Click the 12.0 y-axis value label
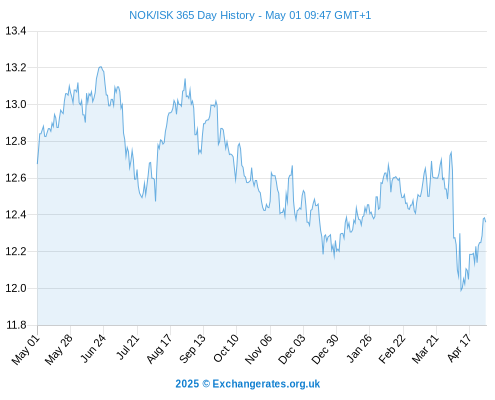Screen dimensions: 495x400 pyautogui.click(x=16, y=288)
